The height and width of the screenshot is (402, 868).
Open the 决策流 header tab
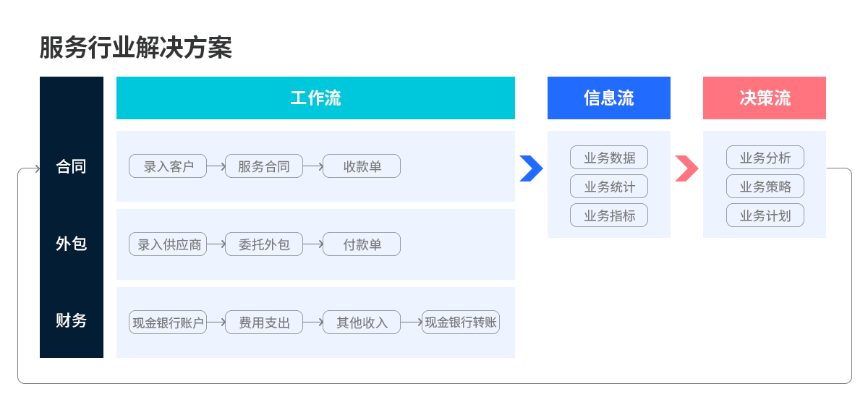pos(765,98)
